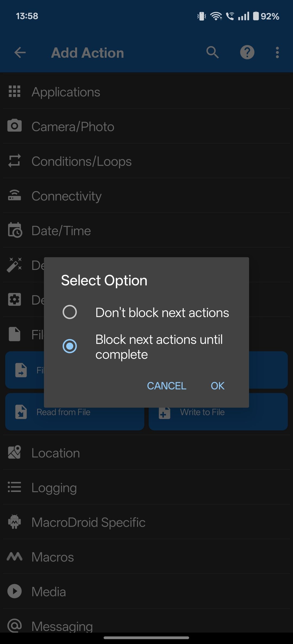Image resolution: width=293 pixels, height=644 pixels.
Task: Expand the Conditions/Loops category
Action: point(146,161)
